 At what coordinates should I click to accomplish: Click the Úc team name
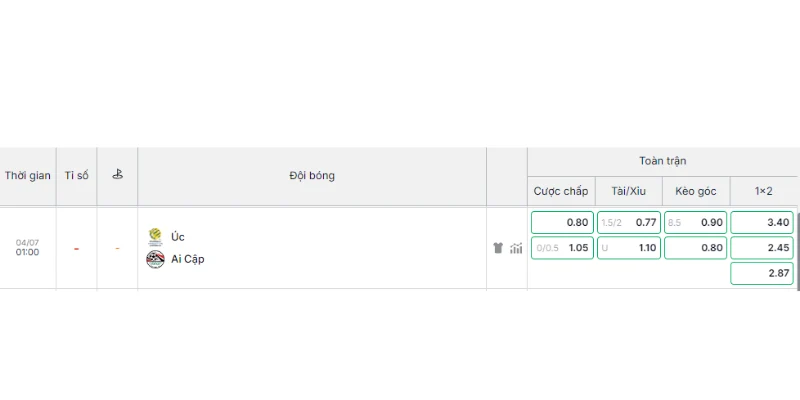(178, 237)
